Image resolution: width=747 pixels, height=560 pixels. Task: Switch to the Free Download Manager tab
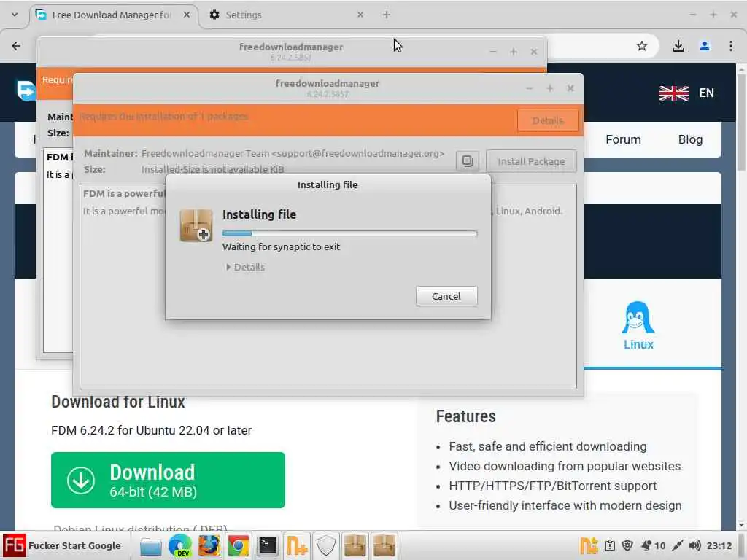111,15
